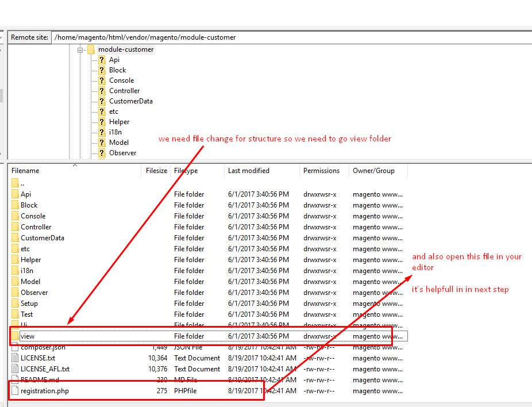Click the unknown-folder icon beside tree Api

pos(102,60)
